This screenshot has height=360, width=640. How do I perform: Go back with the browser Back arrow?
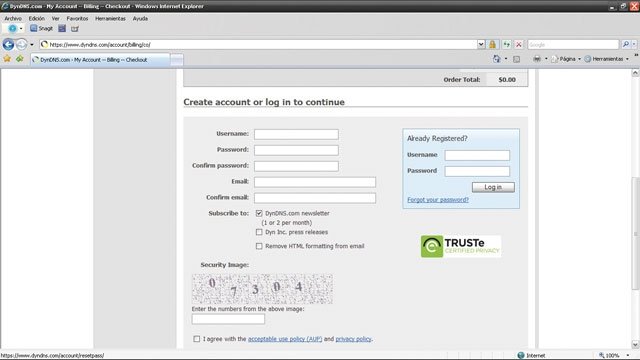click(x=8, y=44)
